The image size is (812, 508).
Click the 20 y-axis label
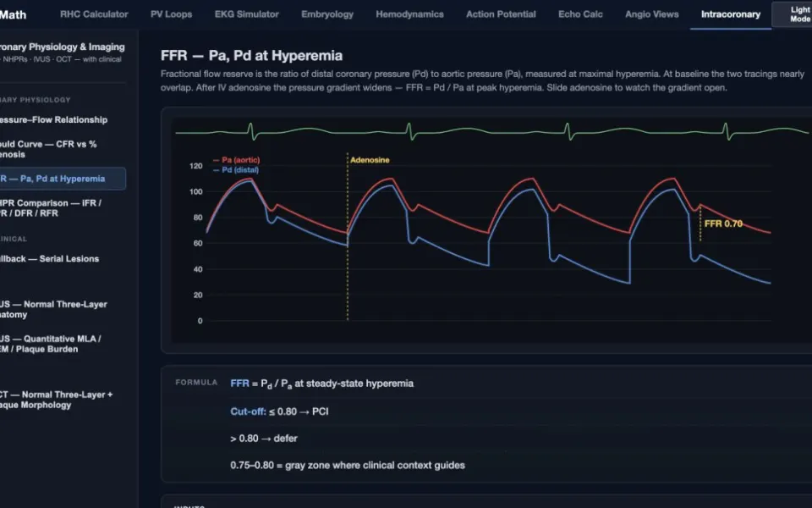[x=198, y=295]
